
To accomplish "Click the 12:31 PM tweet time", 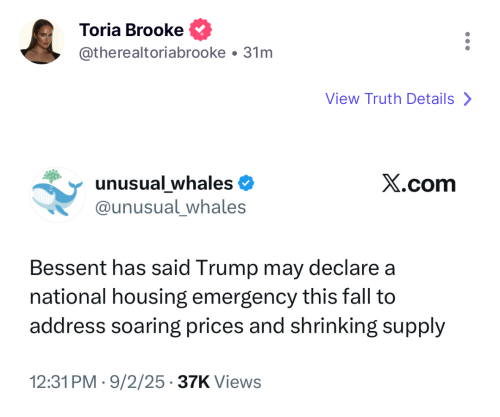I will (x=63, y=382).
